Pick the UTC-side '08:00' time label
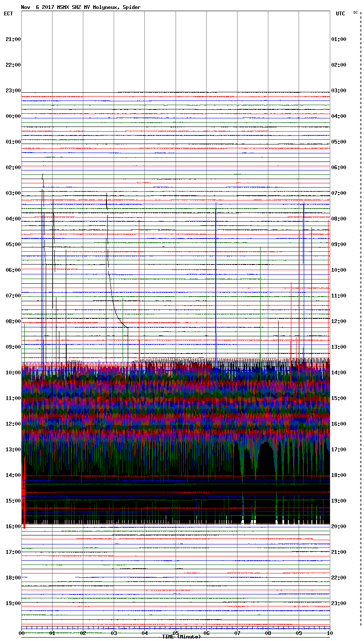The image size is (364, 641). 339,219
